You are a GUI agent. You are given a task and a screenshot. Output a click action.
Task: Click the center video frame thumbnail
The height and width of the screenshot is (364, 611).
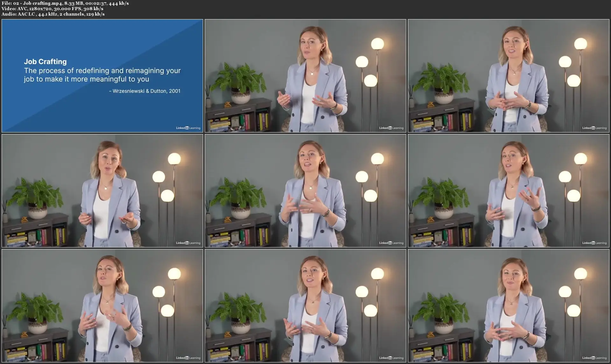(305, 191)
